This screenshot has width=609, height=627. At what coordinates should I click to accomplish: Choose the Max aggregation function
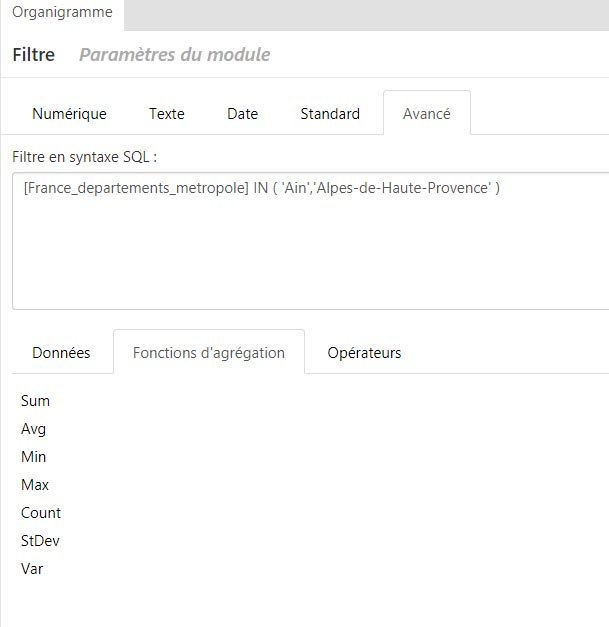[x=35, y=485]
